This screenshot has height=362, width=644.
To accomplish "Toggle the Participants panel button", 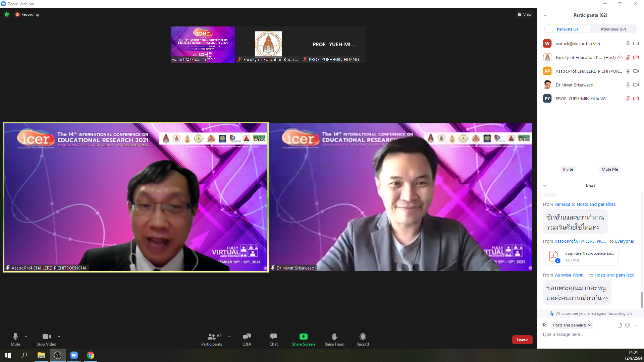I will (x=212, y=337).
